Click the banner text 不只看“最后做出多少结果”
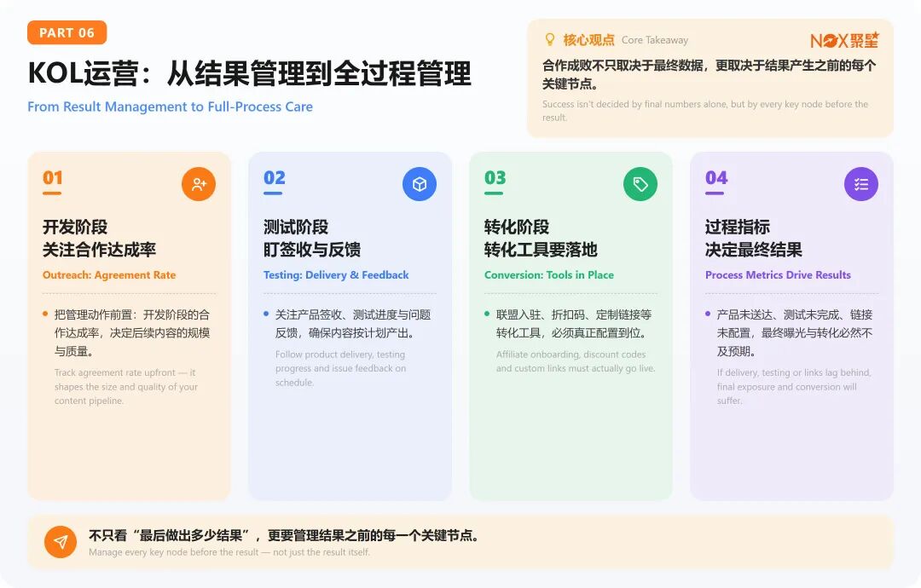 click(x=285, y=535)
